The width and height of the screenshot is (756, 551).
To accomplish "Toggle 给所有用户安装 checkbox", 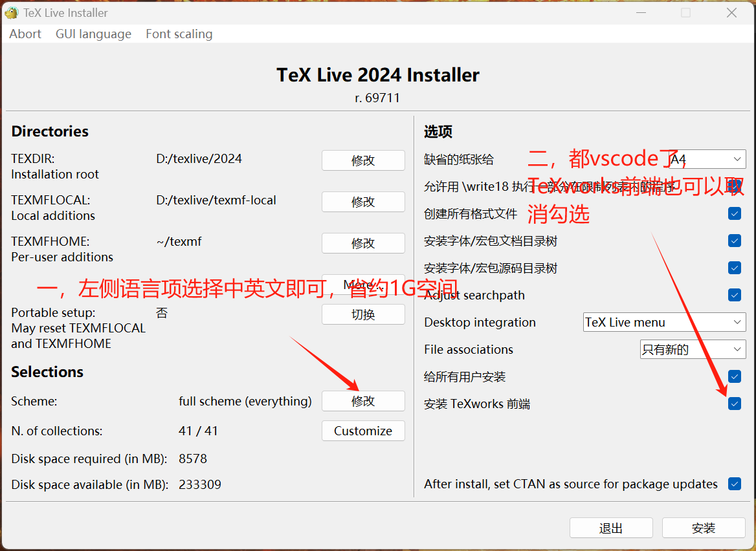I will click(x=735, y=376).
